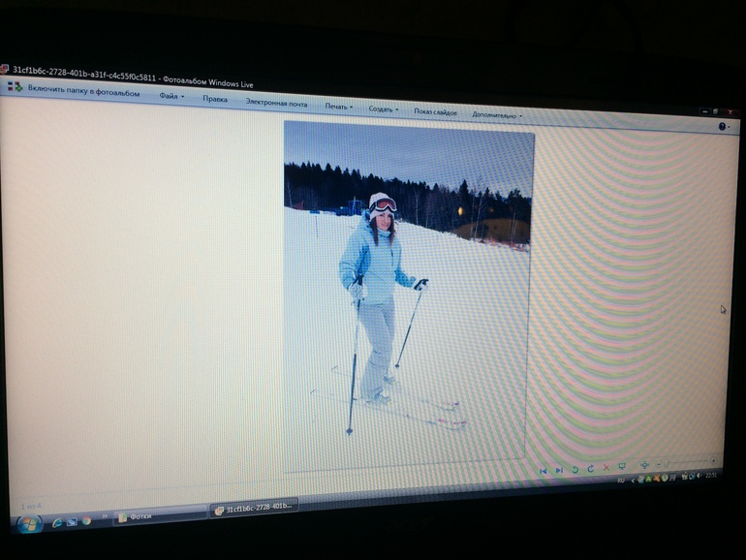The width and height of the screenshot is (746, 560).
Task: Start slideshow from bottom monitor icon
Action: 622,467
